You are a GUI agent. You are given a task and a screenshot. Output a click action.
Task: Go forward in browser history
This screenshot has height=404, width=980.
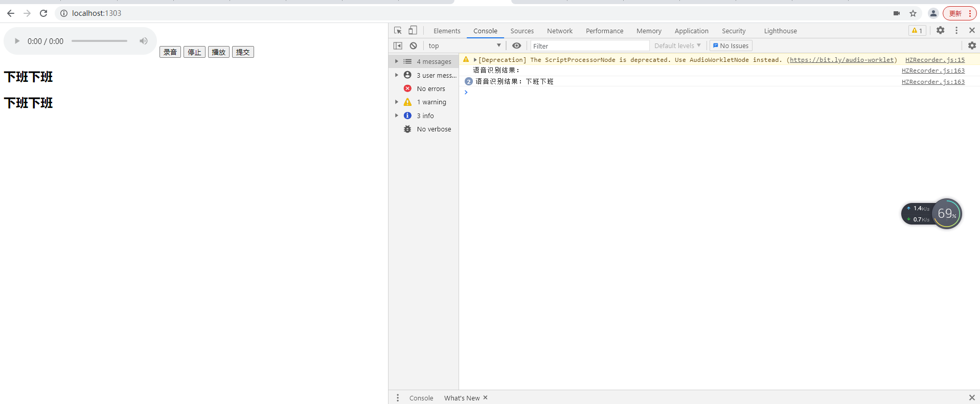[27, 13]
